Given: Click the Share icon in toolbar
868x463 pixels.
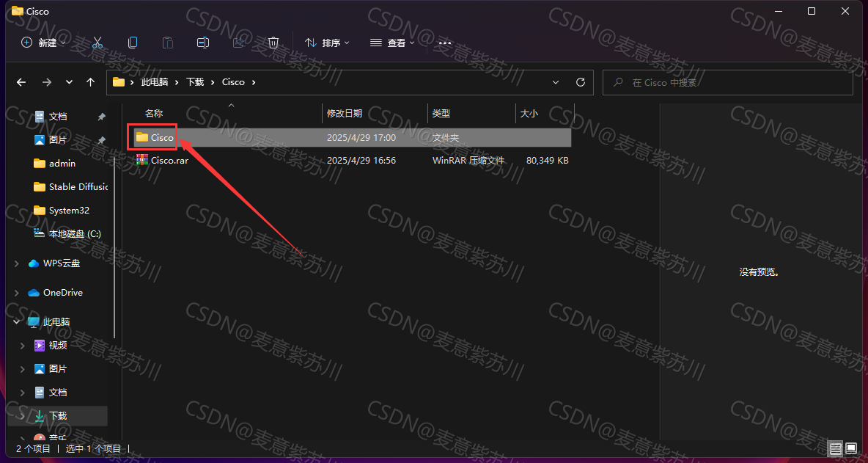Looking at the screenshot, I should click(238, 43).
